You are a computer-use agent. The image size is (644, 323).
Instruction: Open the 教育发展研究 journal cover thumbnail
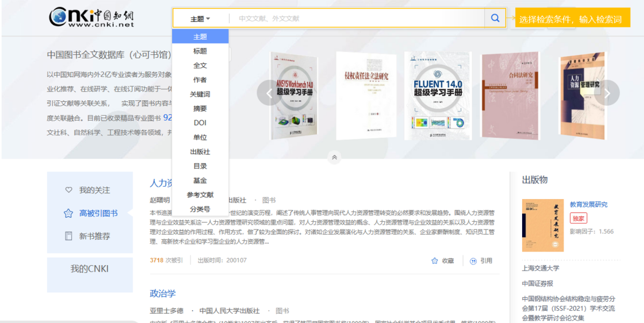click(x=543, y=225)
